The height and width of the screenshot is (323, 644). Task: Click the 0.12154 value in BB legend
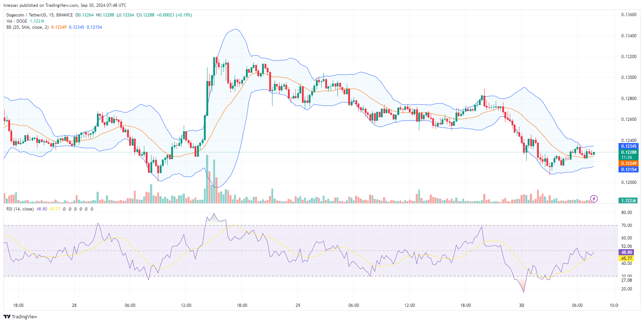(x=94, y=27)
